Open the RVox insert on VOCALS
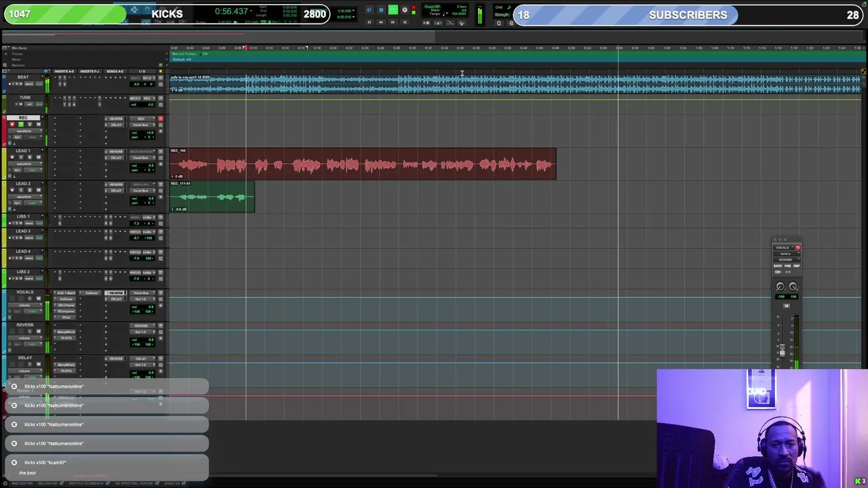Screen dimensions: 868x488 click(x=65, y=317)
